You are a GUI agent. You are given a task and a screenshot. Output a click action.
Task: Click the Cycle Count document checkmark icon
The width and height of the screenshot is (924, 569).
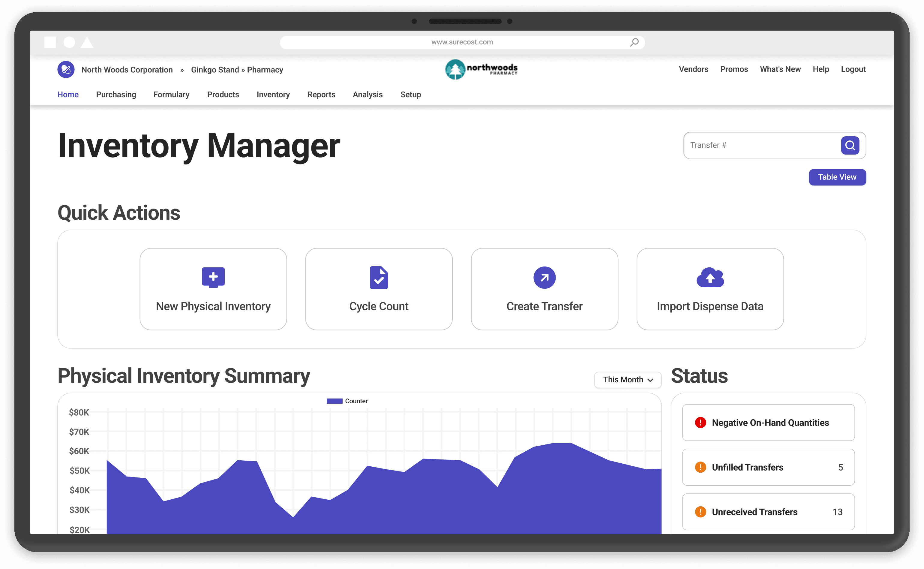(379, 278)
